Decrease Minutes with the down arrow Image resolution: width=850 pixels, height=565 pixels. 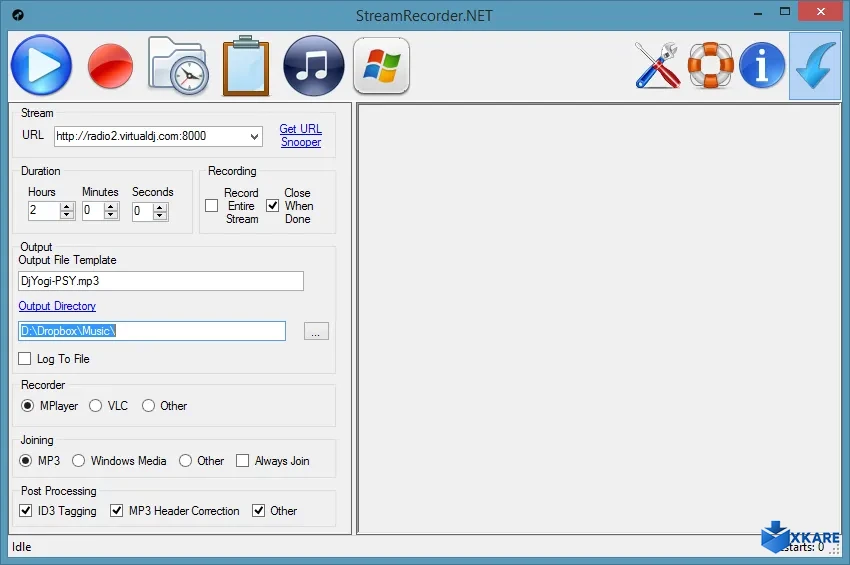[111, 215]
